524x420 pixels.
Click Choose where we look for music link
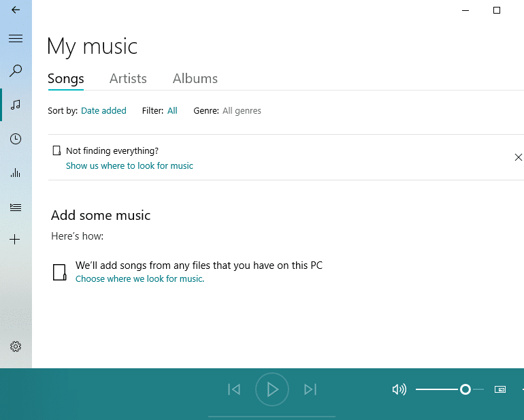[x=140, y=279]
